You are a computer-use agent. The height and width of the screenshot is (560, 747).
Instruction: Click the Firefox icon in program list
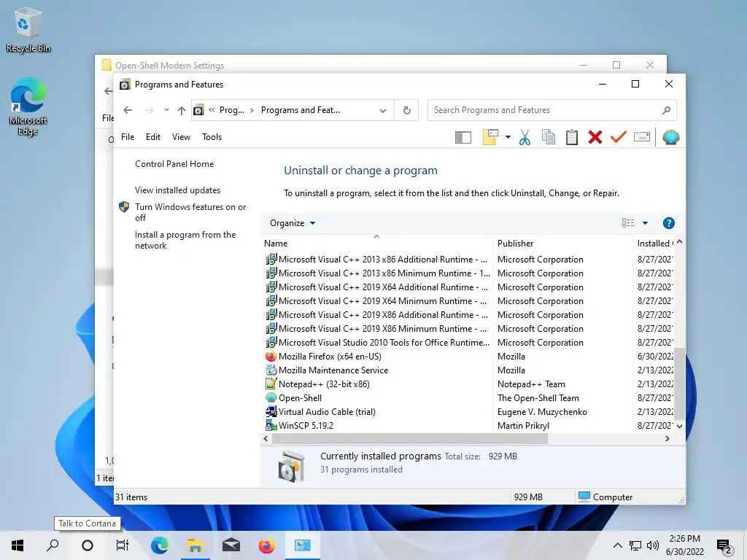point(271,356)
